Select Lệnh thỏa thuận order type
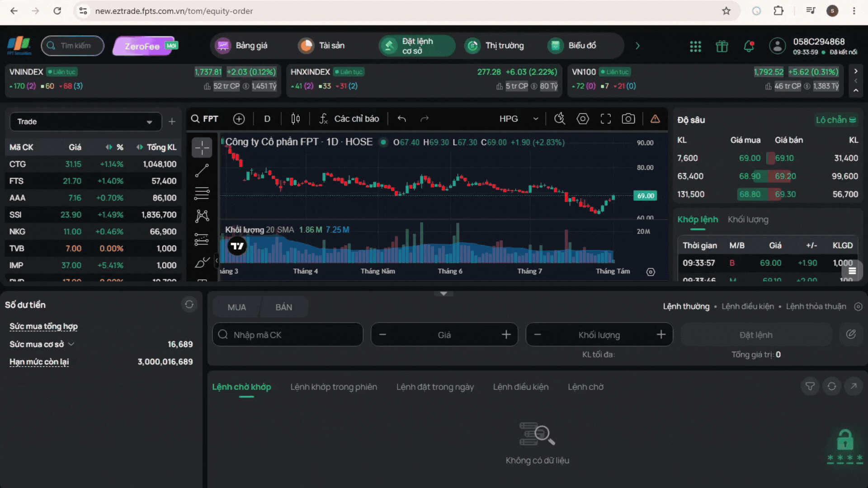 point(816,307)
